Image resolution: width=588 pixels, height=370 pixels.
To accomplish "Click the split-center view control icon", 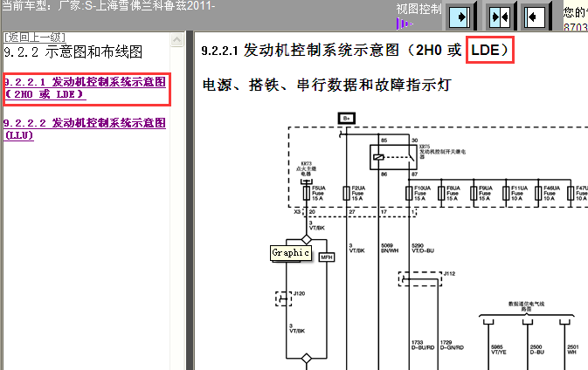I will pyautogui.click(x=500, y=17).
